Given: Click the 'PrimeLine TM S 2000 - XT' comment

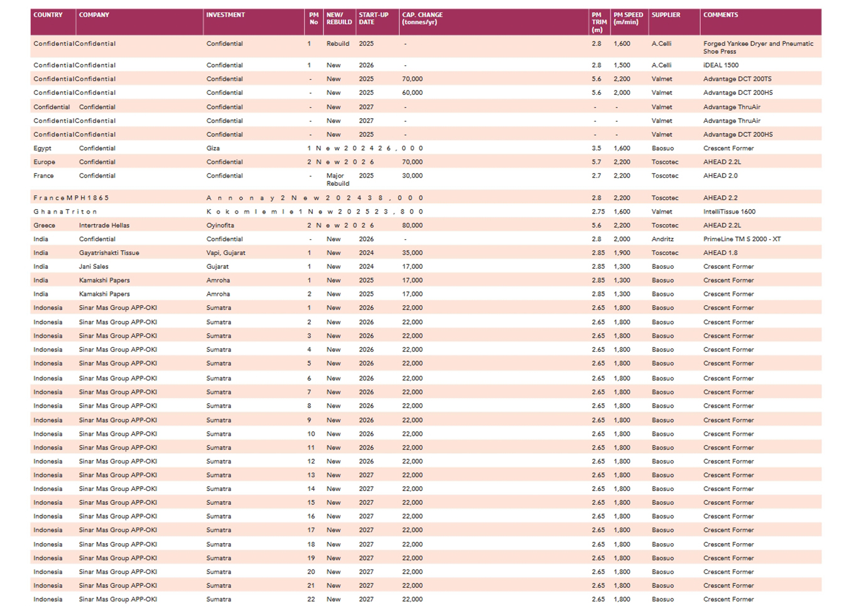Looking at the screenshot, I should [x=742, y=239].
